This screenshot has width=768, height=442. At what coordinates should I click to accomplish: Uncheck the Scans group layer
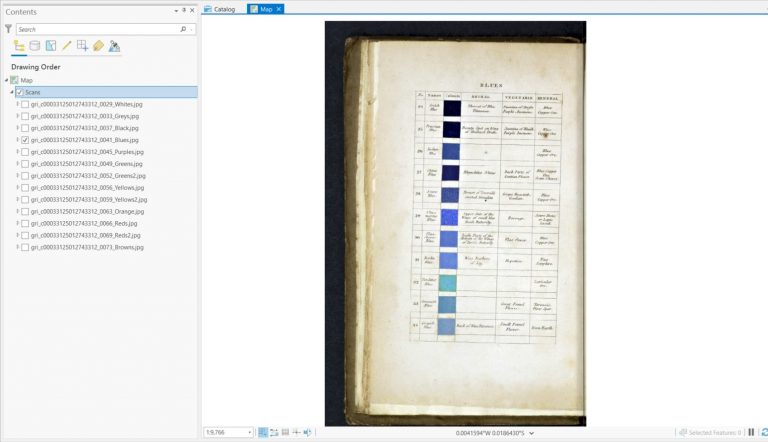pyautogui.click(x=20, y=92)
